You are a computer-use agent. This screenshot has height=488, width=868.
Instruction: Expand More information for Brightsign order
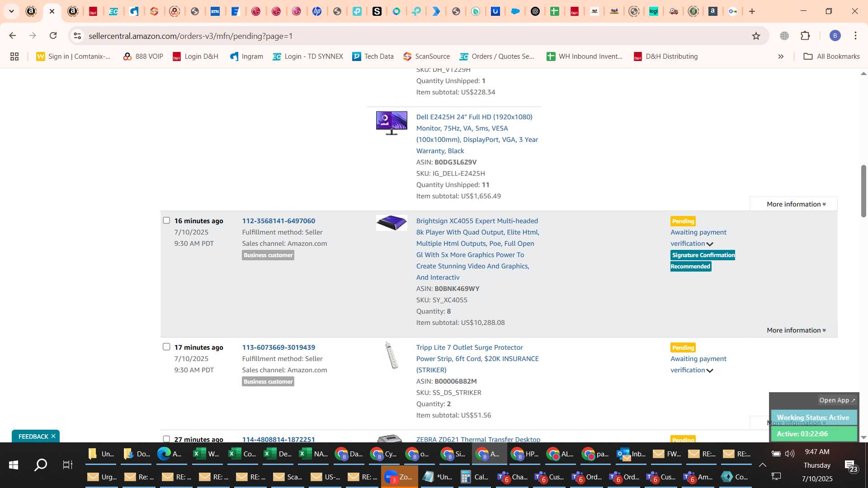pos(796,330)
